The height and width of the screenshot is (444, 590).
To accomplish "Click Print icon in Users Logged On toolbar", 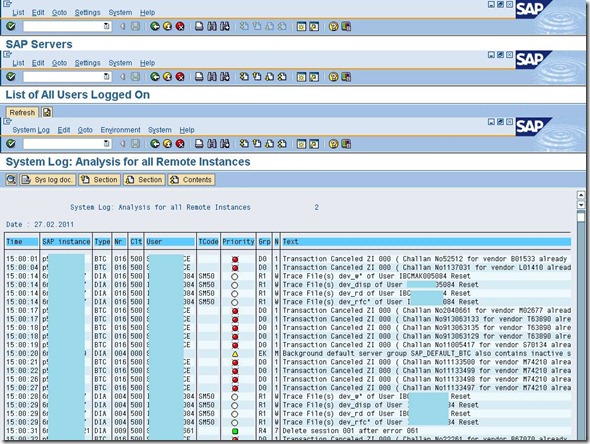I will (199, 77).
